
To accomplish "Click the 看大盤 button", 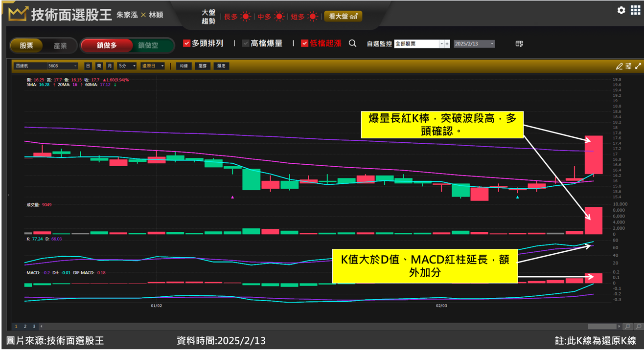I will click(343, 16).
